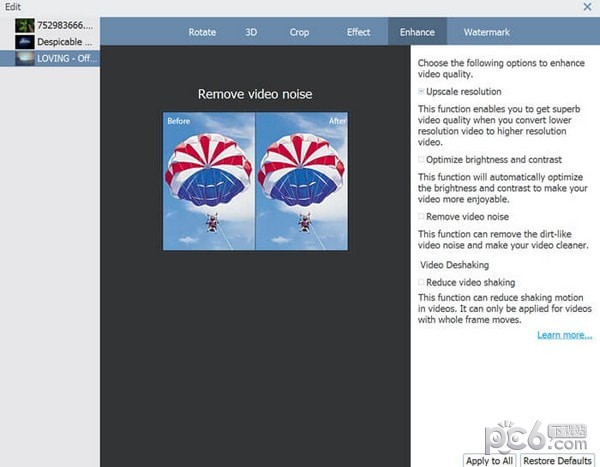
Task: Click the Enhance tab
Action: (x=417, y=32)
